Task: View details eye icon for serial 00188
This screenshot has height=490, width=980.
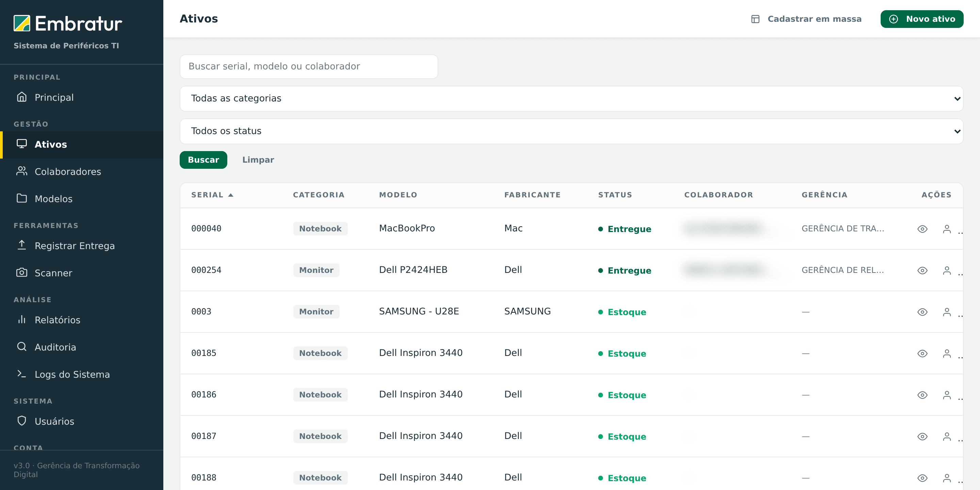Action: 922,478
